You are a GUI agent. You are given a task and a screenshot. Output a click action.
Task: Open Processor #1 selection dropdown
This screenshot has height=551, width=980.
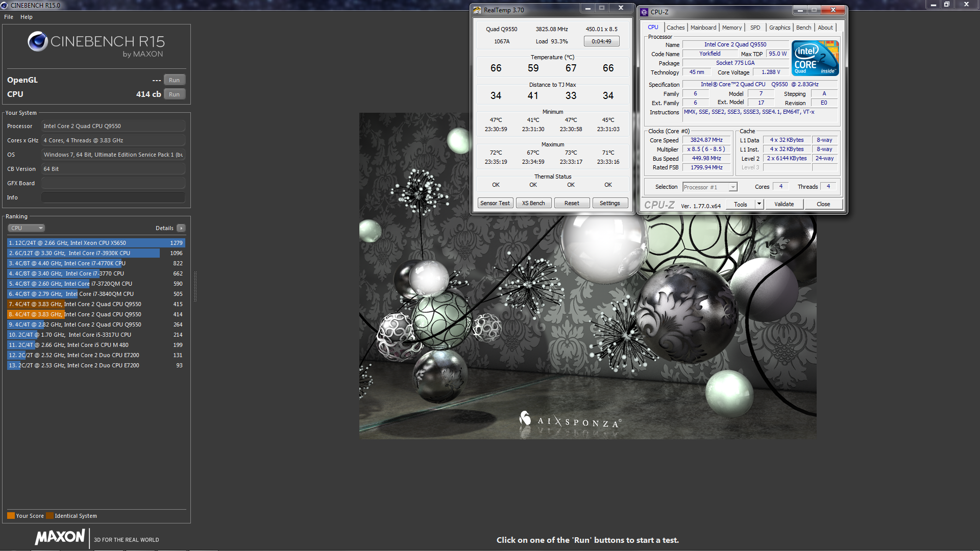tap(709, 187)
